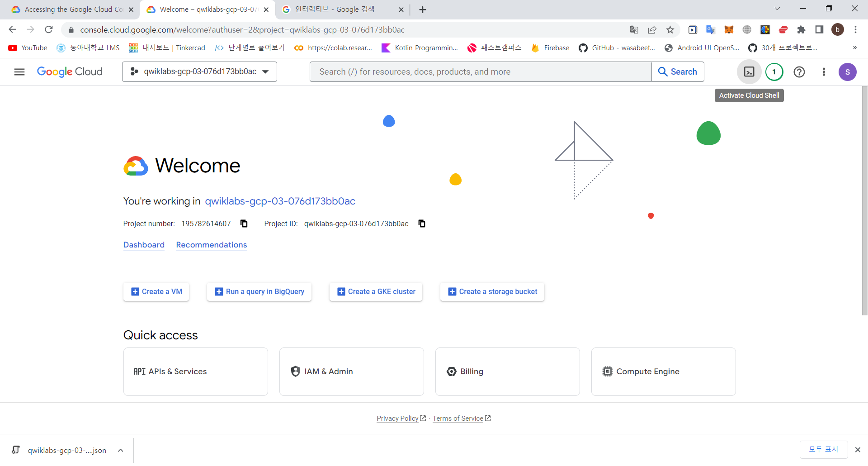Screen dimensions: 868x466
Task: Open the colab research bookmark
Action: coord(333,48)
